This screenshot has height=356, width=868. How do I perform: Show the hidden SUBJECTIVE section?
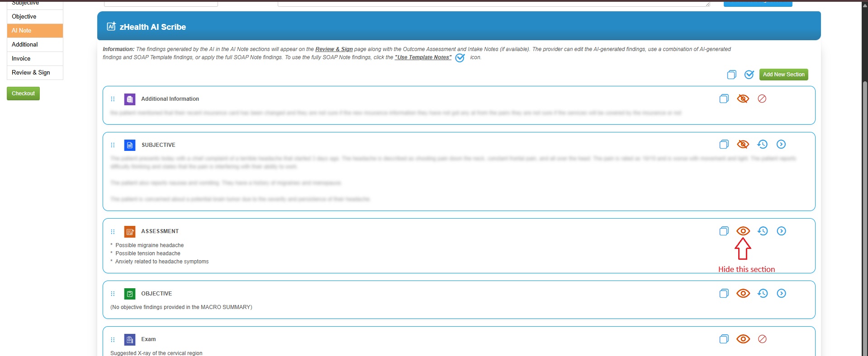743,144
